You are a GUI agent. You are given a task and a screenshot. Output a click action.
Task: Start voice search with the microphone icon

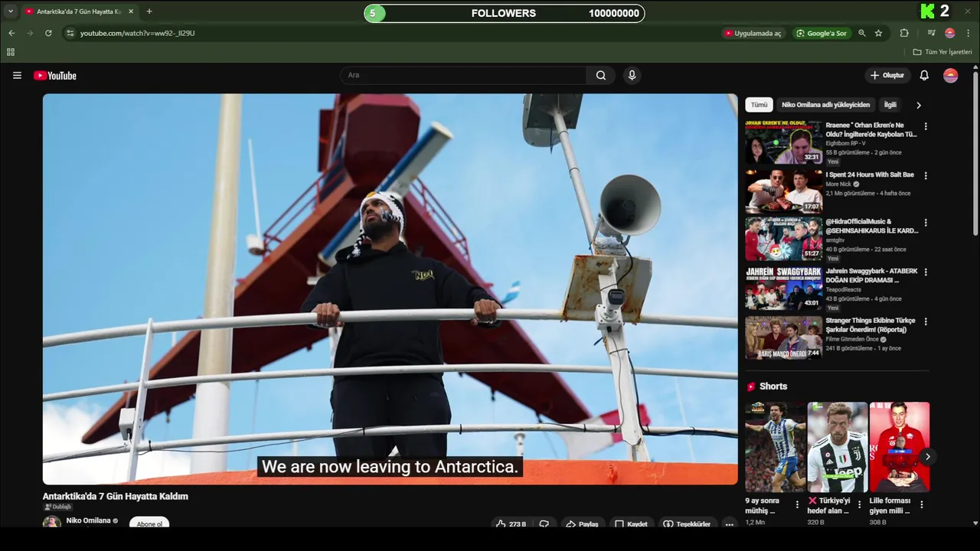632,75
